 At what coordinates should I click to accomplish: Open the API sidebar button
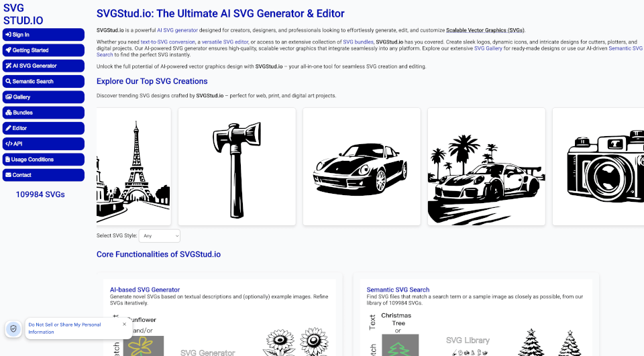44,143
